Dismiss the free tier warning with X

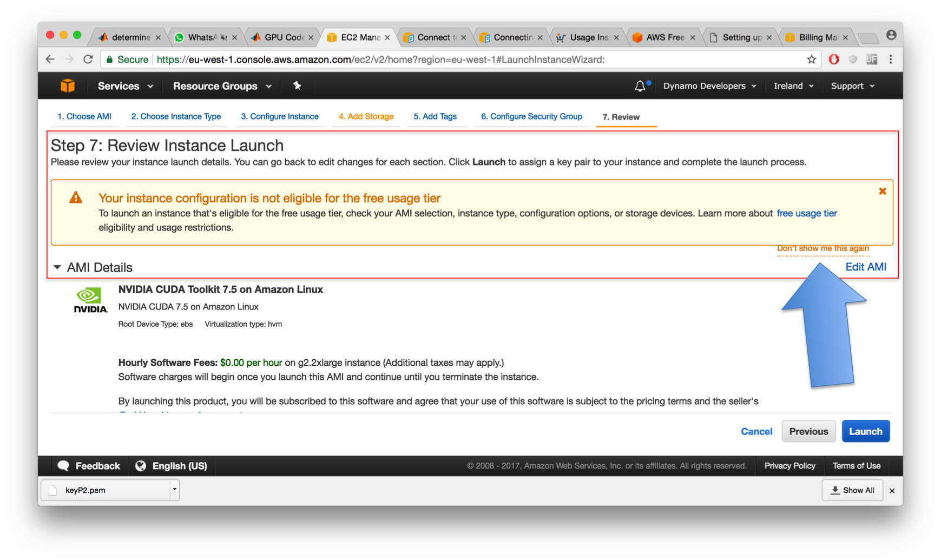click(882, 191)
